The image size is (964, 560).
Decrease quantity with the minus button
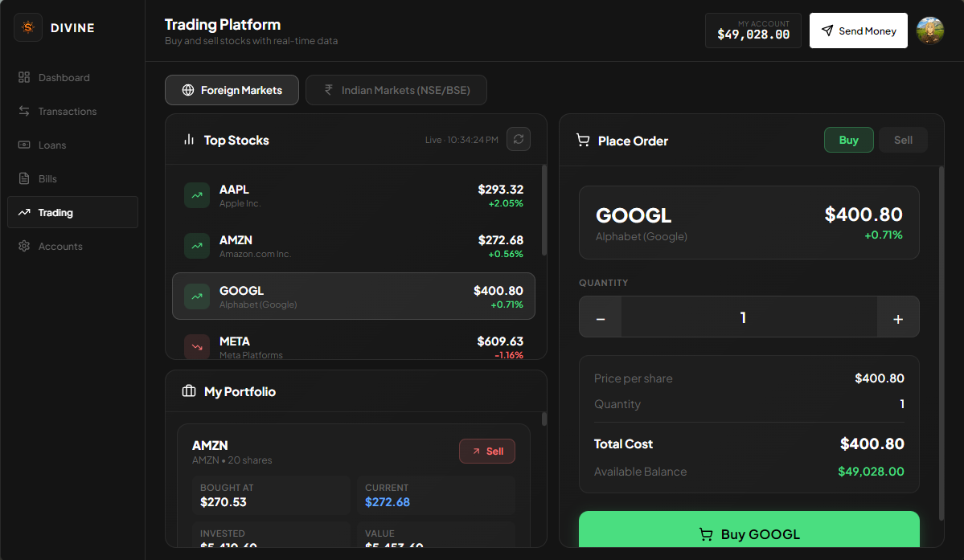tap(601, 317)
